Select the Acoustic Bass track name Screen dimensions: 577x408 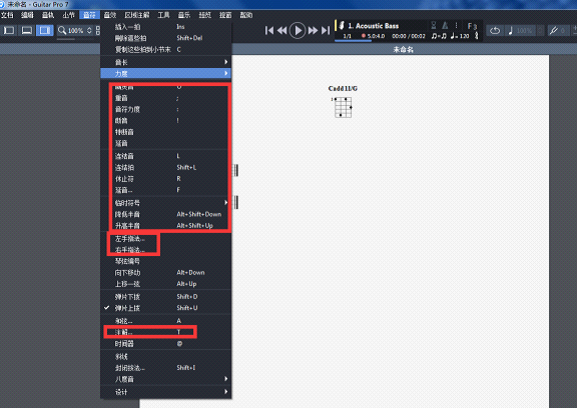[373, 26]
